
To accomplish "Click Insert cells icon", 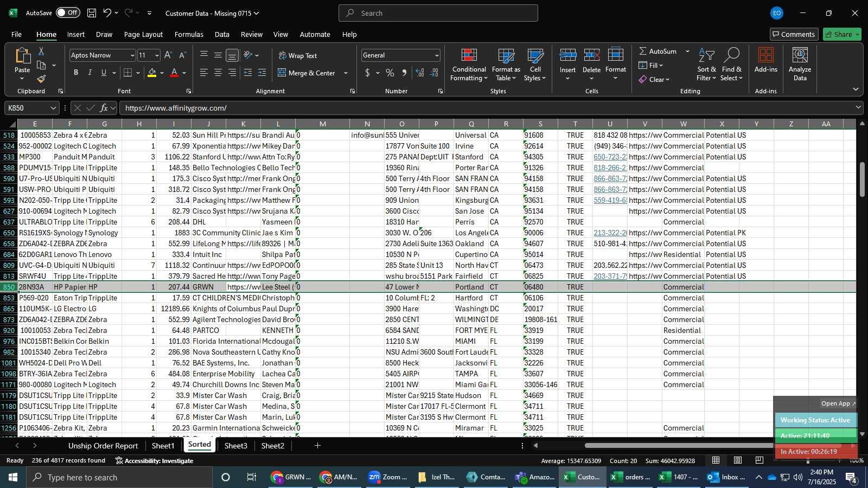I will pos(568,55).
